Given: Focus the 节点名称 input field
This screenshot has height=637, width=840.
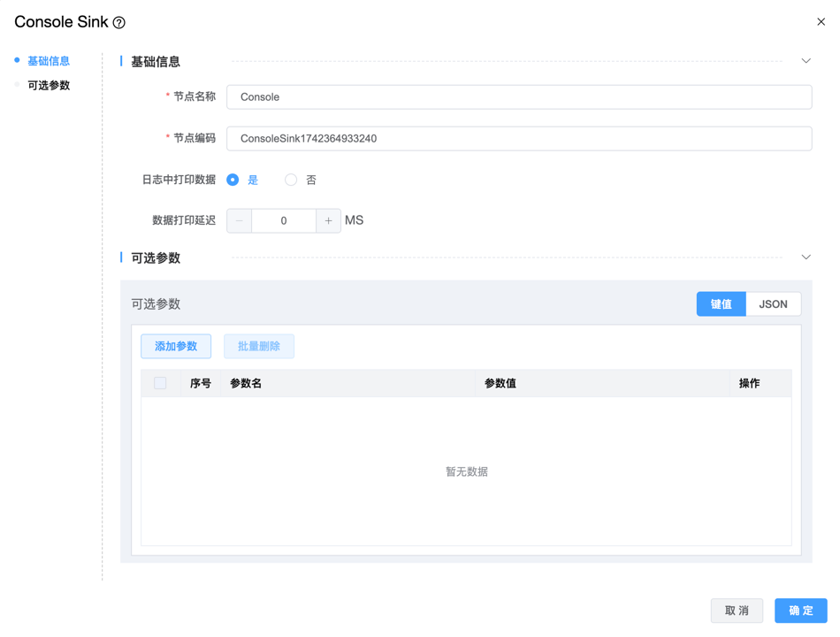Looking at the screenshot, I should [519, 97].
